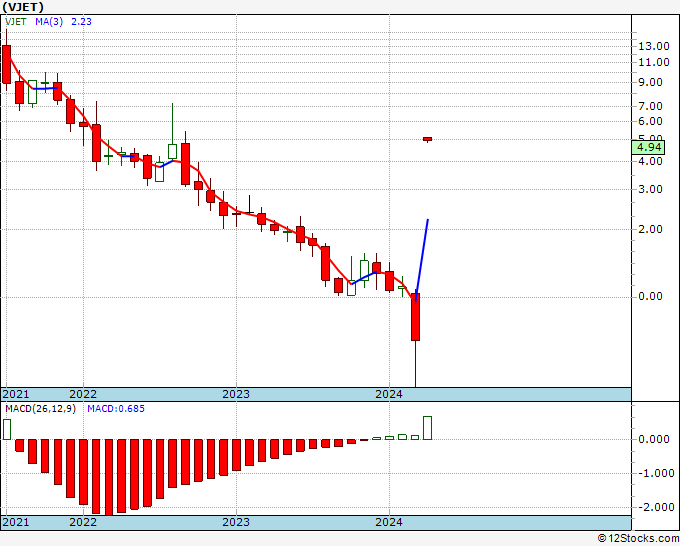Select 2023 on the price chart time axis
The height and width of the screenshot is (546, 680).
pyautogui.click(x=236, y=394)
